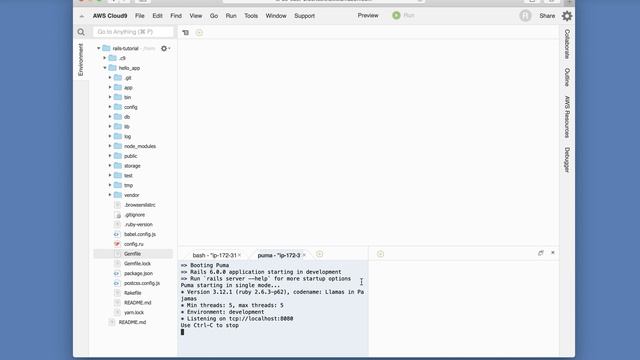Open the Environment side panel
Screen dimensions: 640x360
click(80, 60)
